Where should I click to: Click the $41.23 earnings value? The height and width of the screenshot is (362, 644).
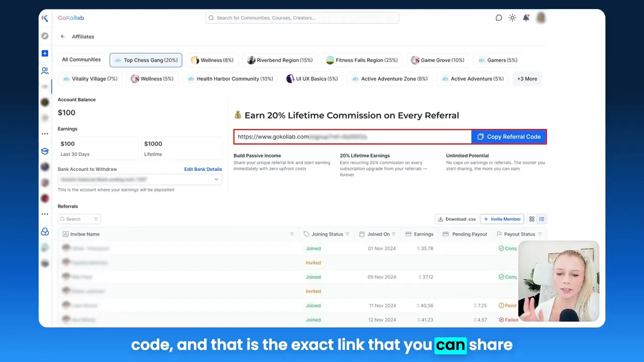(x=425, y=320)
